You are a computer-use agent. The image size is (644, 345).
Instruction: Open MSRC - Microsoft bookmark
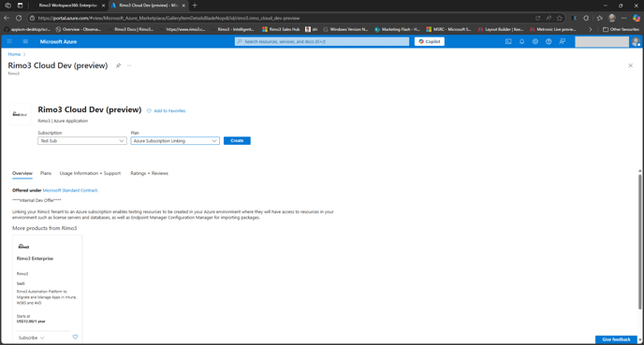tap(448, 30)
